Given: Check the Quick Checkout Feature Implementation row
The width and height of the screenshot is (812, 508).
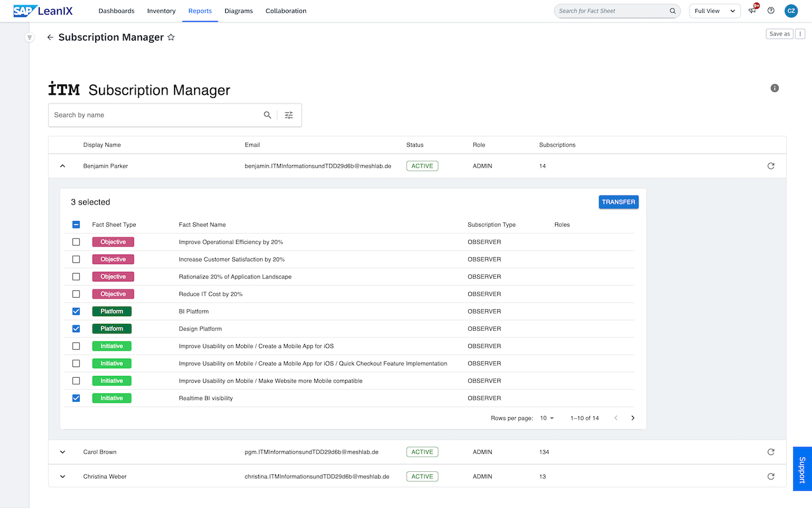Looking at the screenshot, I should click(76, 363).
